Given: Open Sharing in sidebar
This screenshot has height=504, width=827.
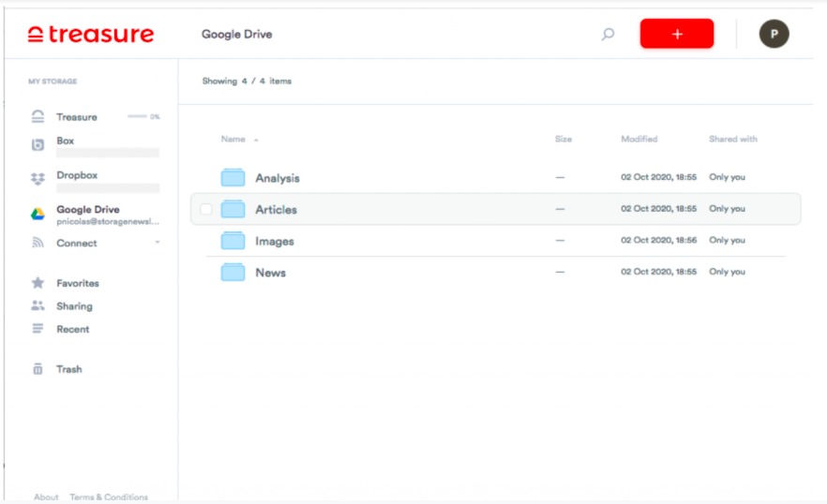Looking at the screenshot, I should pos(74,306).
